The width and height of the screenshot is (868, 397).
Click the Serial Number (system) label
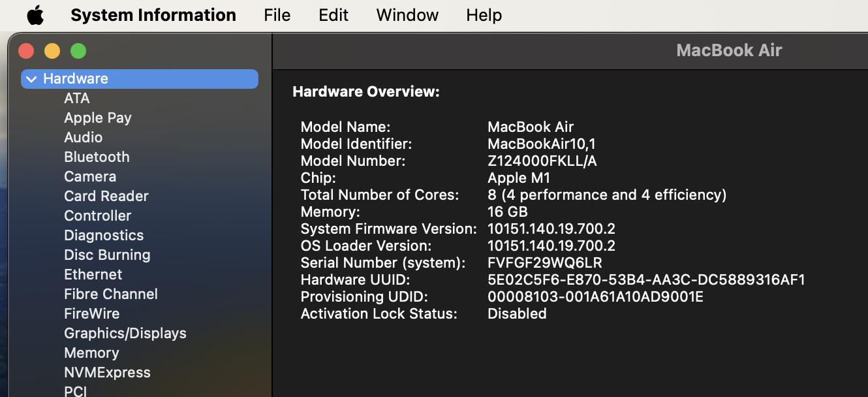click(383, 262)
